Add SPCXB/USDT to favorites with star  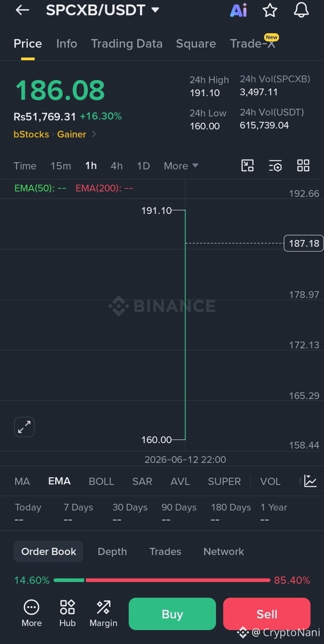(270, 10)
